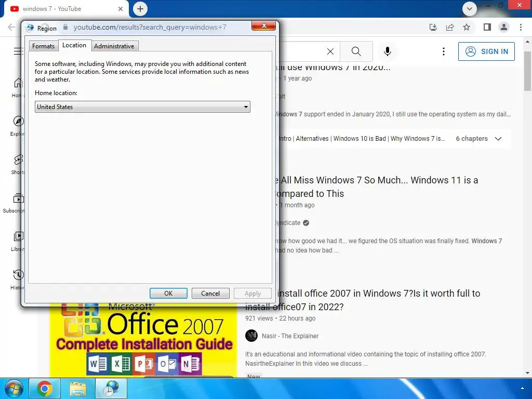Viewport: 532px width, 399px height.
Task: Share this page from the address bar
Action: (x=450, y=27)
